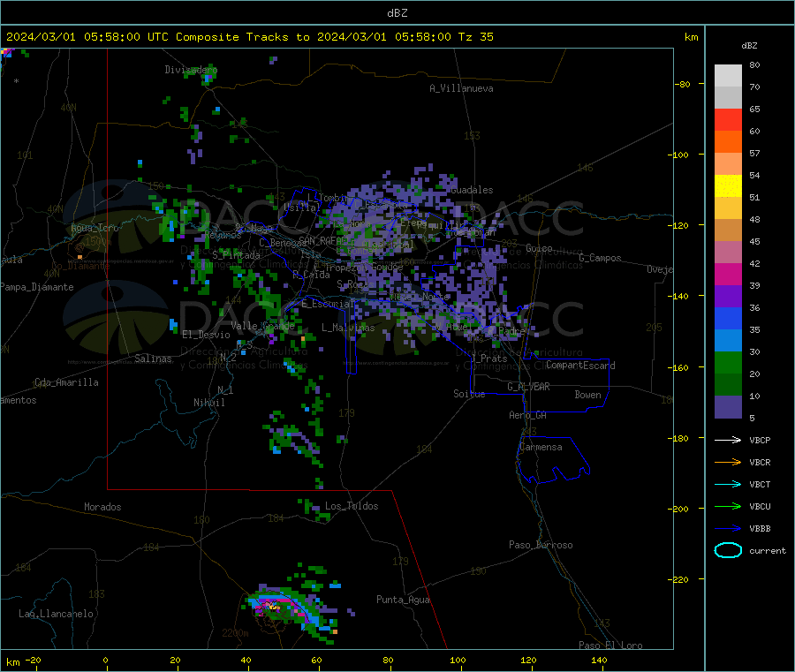Click the 'Cda_Amarilla' map label
The image size is (795, 672).
66,382
